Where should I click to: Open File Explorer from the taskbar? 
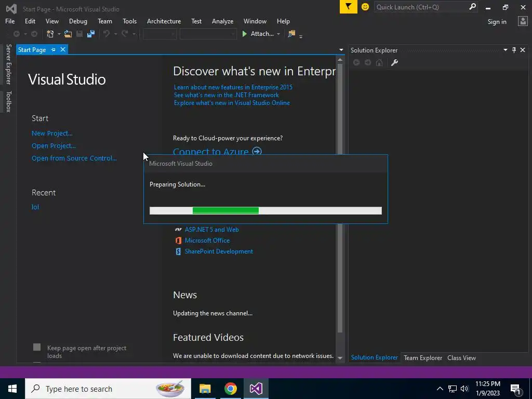[205, 389]
